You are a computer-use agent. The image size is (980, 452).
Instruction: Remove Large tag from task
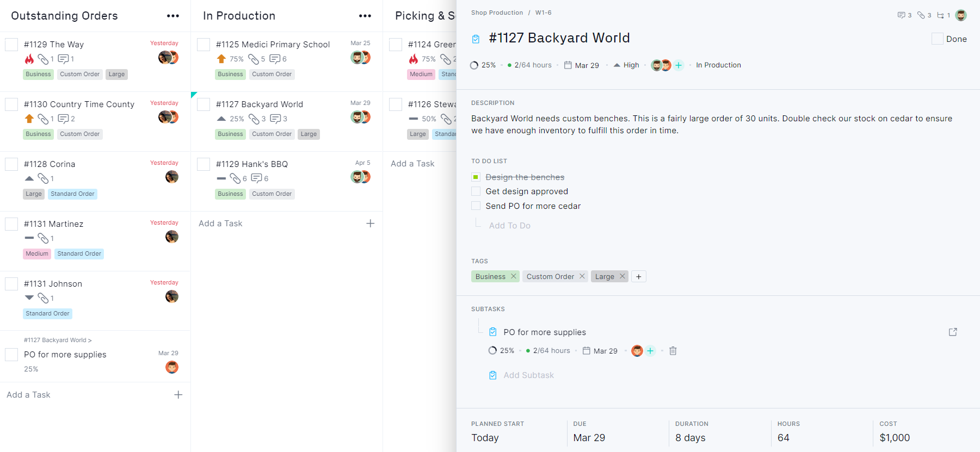click(622, 276)
